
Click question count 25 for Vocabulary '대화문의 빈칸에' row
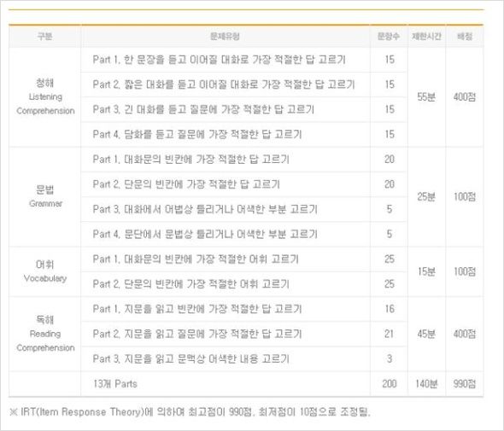pos(390,259)
